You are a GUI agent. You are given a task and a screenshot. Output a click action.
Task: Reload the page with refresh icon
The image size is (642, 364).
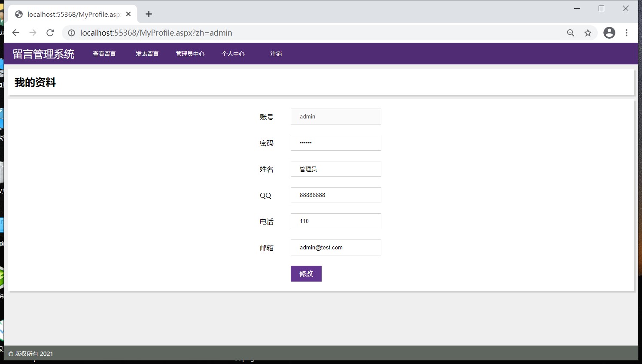point(50,33)
